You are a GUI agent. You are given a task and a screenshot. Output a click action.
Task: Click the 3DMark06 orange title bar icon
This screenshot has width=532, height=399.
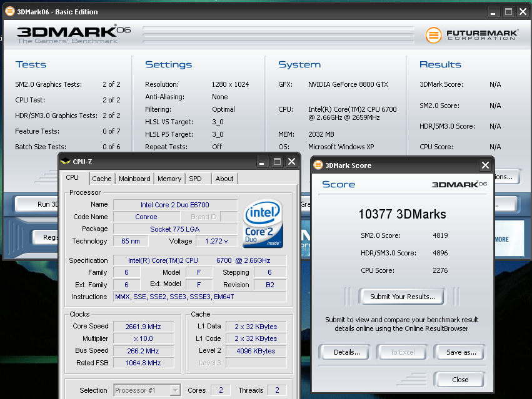coord(10,11)
